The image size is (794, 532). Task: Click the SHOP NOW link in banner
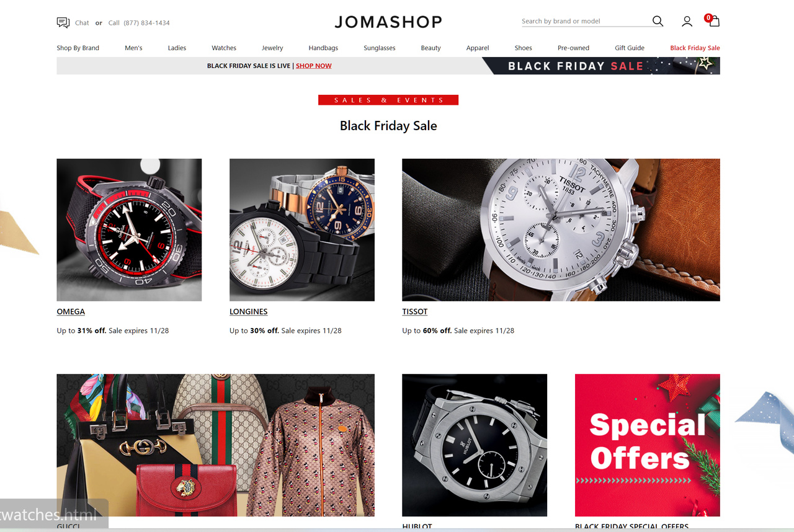tap(314, 66)
